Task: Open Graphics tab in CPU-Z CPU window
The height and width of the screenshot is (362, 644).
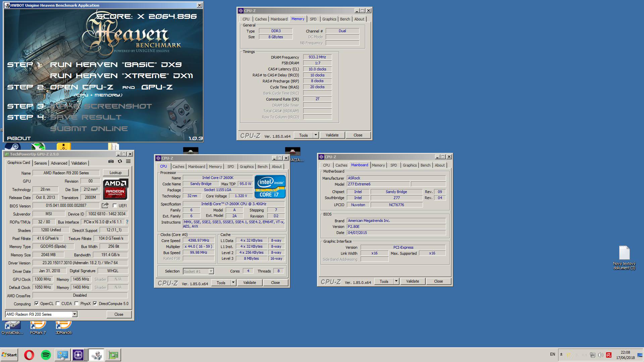Action: tap(247, 167)
